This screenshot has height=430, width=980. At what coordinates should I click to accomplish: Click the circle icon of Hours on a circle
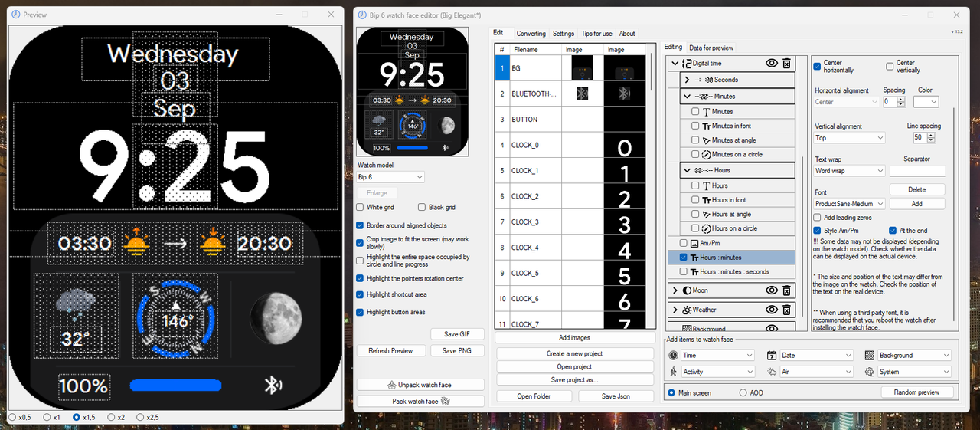[706, 228]
